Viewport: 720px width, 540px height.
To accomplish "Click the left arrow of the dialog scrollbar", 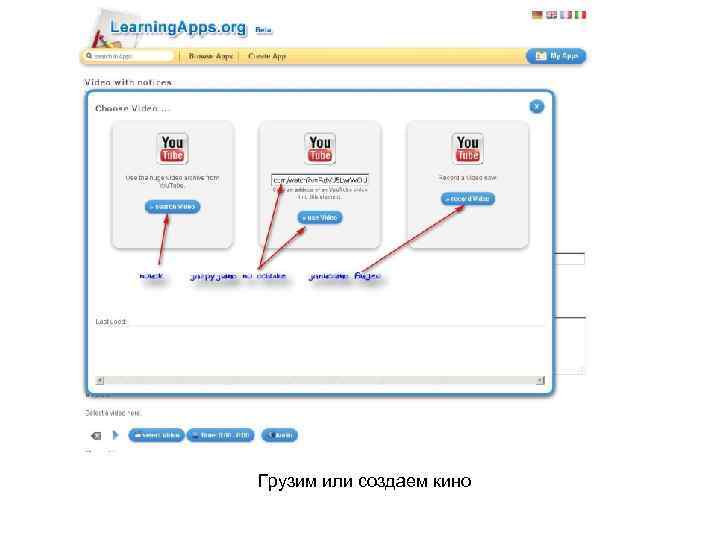I will [x=100, y=380].
